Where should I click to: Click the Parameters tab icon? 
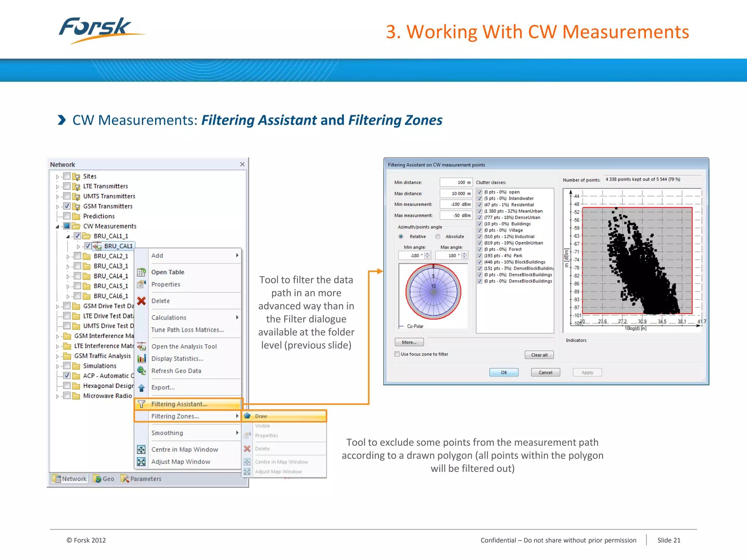pos(125,479)
